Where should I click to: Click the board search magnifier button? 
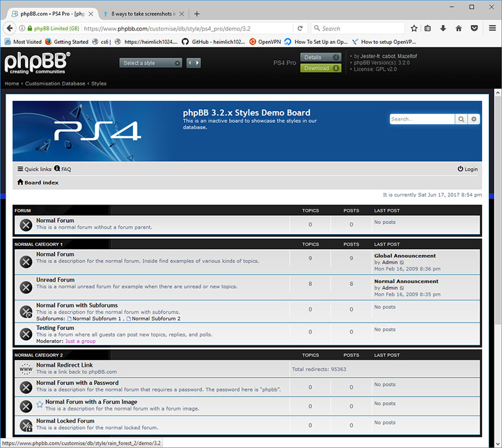461,119
